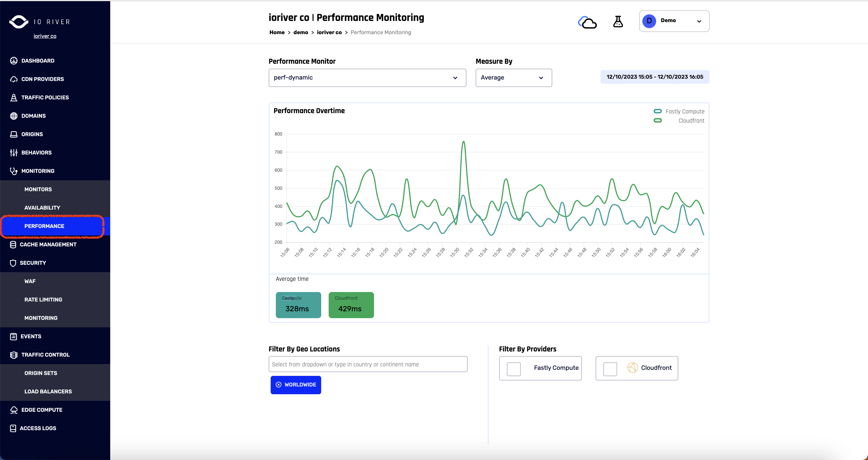Click the Cache Management label in sidebar
This screenshot has height=460, width=868.
(x=48, y=245)
